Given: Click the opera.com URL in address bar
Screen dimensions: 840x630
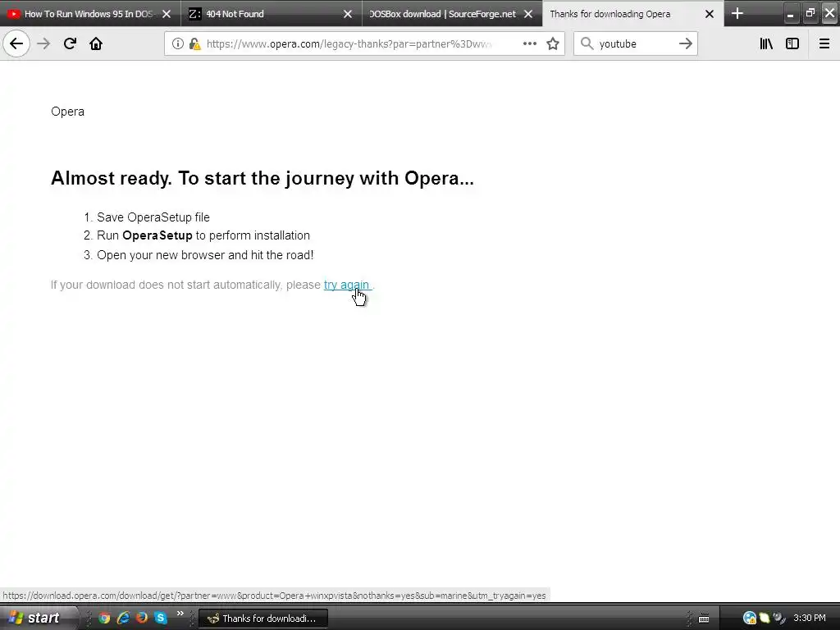Looking at the screenshot, I should click(x=348, y=44).
